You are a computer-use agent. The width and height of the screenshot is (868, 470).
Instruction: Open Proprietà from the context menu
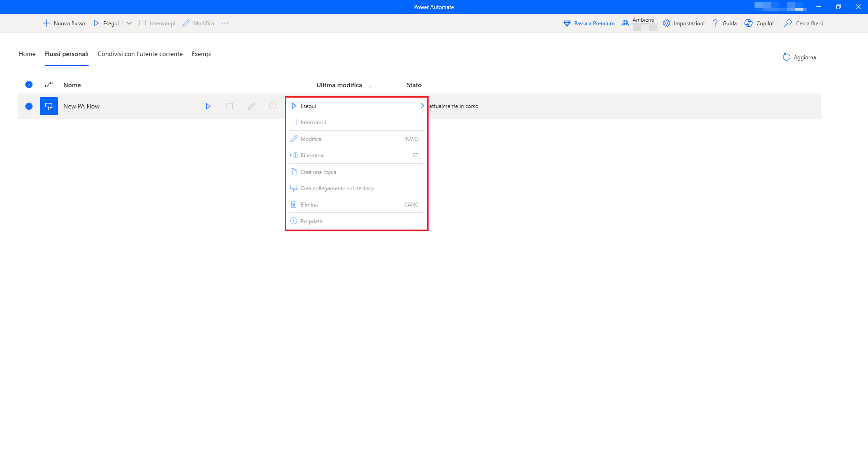click(357, 221)
